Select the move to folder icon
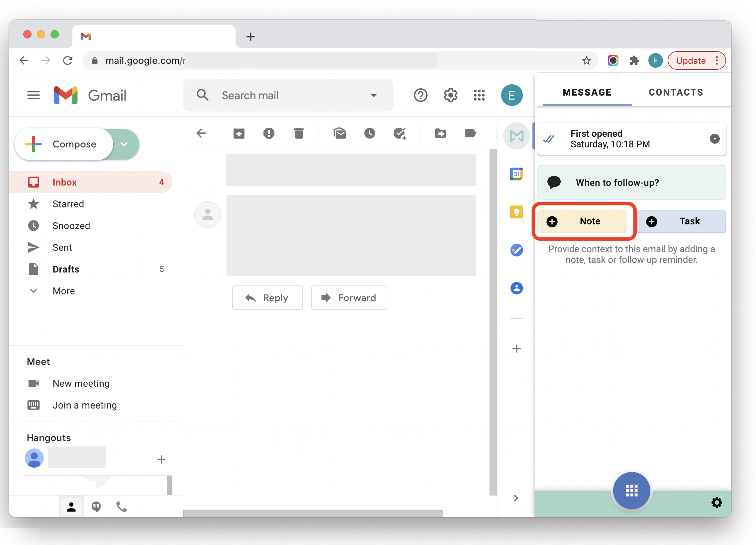 point(440,134)
